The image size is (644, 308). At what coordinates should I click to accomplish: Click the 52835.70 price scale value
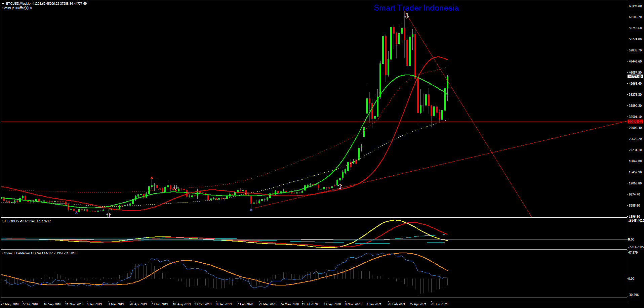coord(635,50)
